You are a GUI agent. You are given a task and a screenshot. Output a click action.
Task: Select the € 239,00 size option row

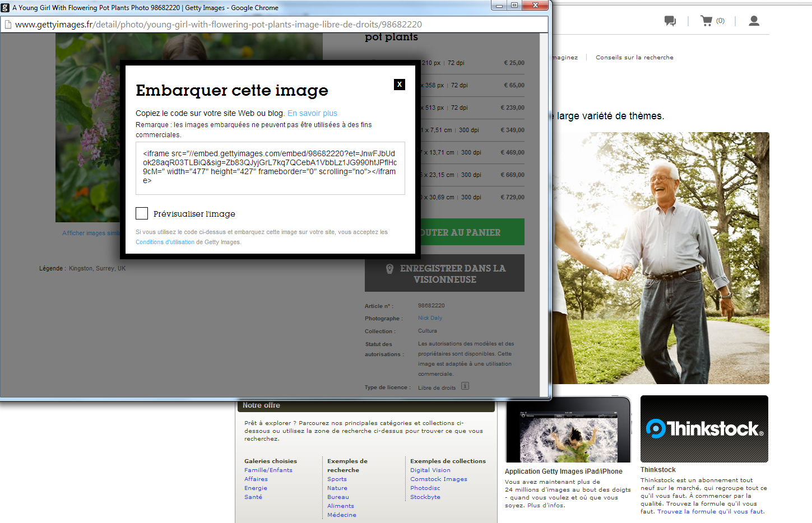point(472,108)
